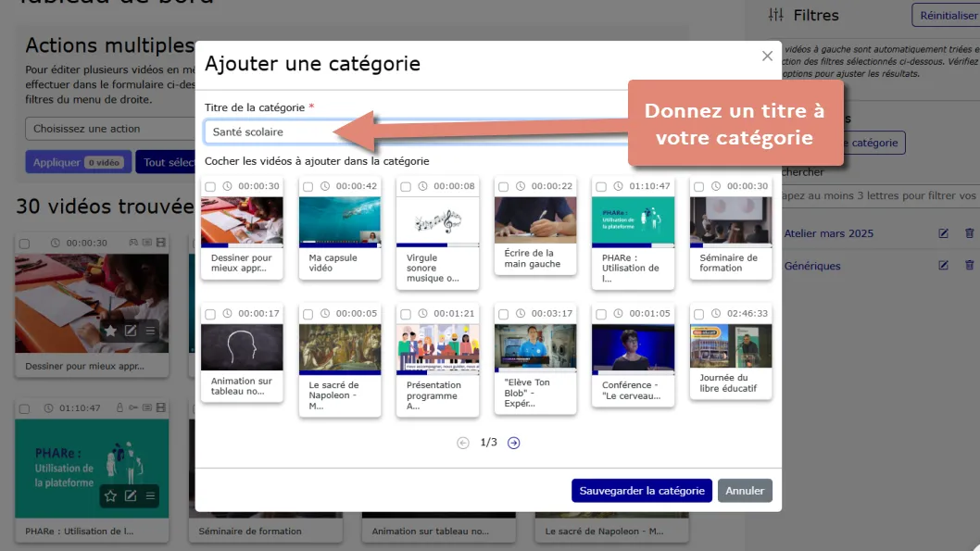Click the Appliquer 0 vidéo button

[78, 162]
